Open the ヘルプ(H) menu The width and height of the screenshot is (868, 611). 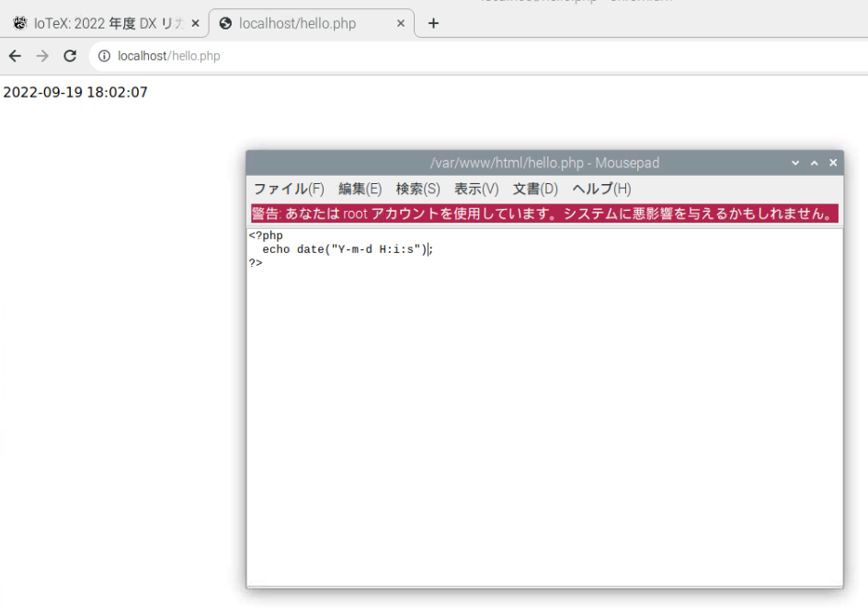click(x=601, y=189)
